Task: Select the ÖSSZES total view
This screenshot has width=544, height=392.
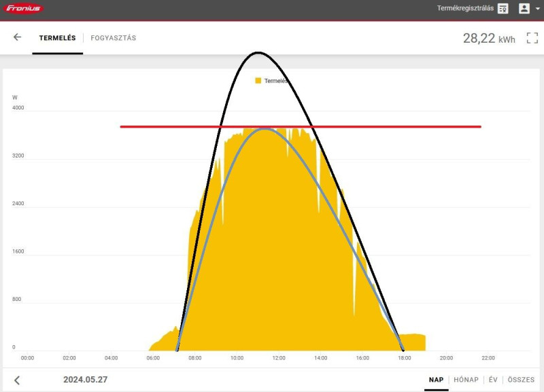Action: (521, 380)
